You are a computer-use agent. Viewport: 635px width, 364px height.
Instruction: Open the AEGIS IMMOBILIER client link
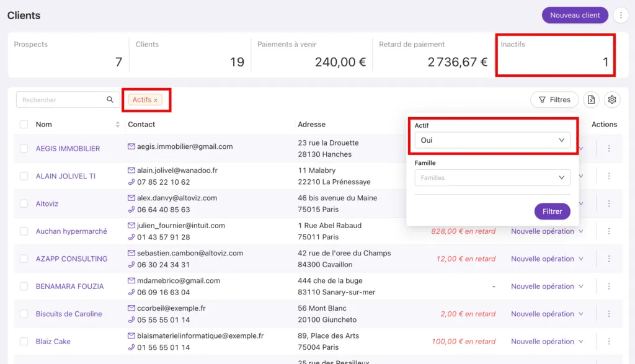pos(68,149)
